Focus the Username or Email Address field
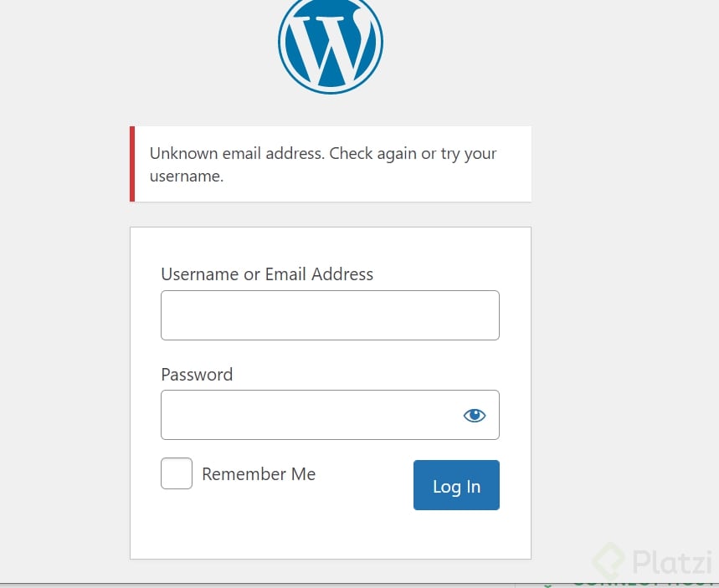The height and width of the screenshot is (588, 719). click(330, 315)
